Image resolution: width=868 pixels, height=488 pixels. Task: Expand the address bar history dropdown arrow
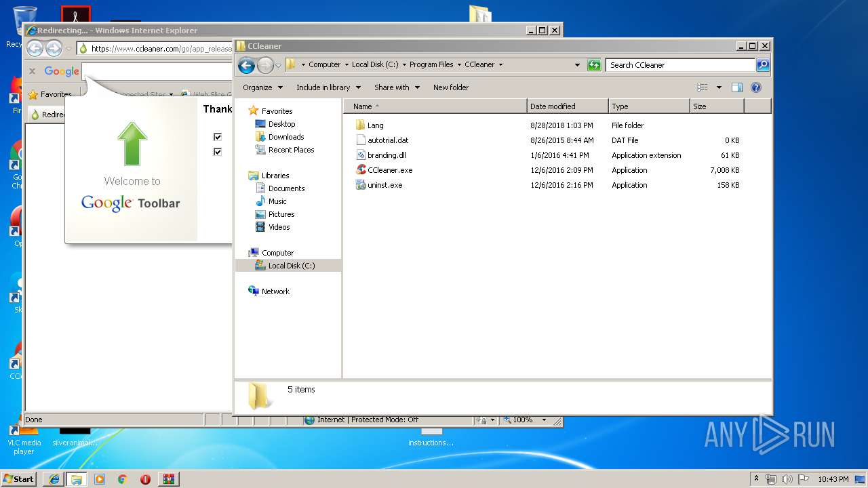click(577, 65)
